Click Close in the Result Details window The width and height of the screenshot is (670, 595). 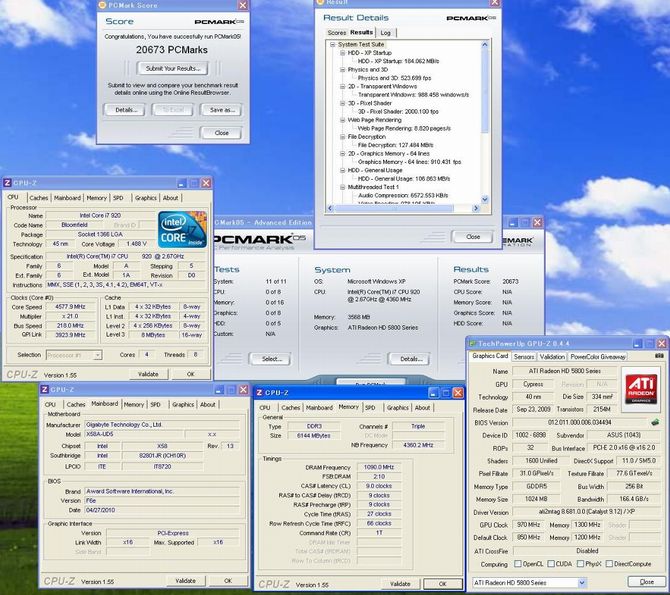(473, 236)
